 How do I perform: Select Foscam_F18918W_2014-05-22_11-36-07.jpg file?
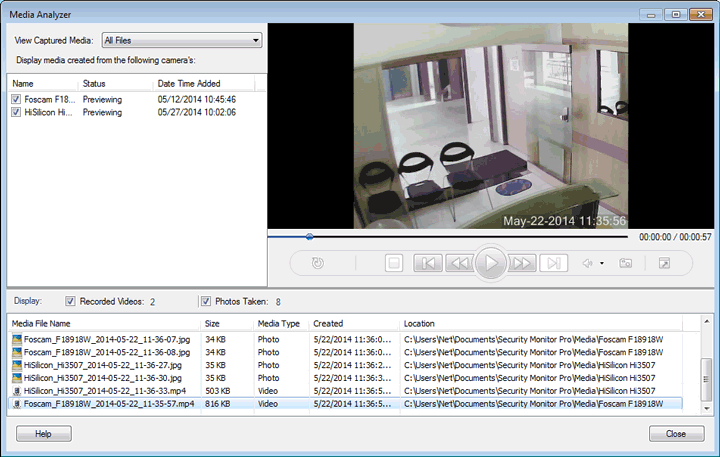[345, 339]
